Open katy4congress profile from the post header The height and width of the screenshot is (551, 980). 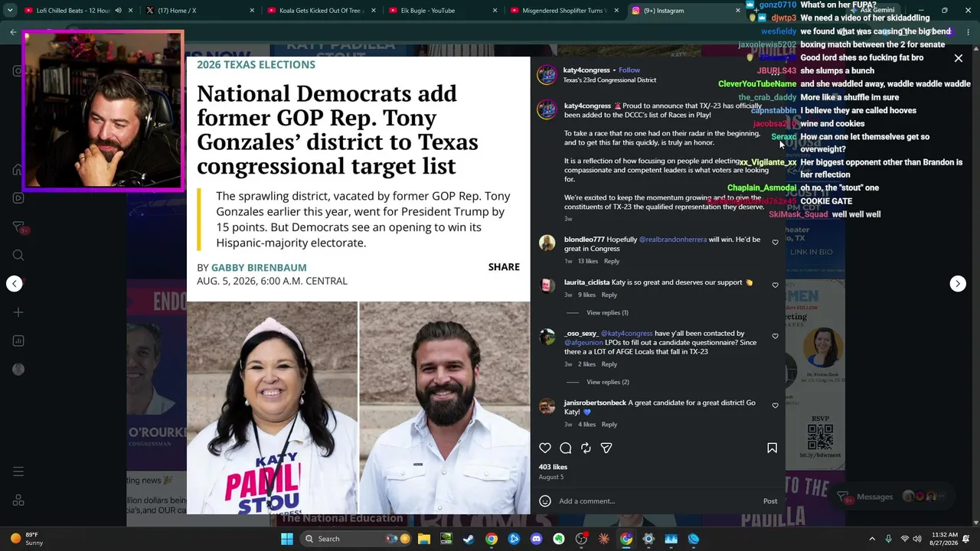click(587, 70)
